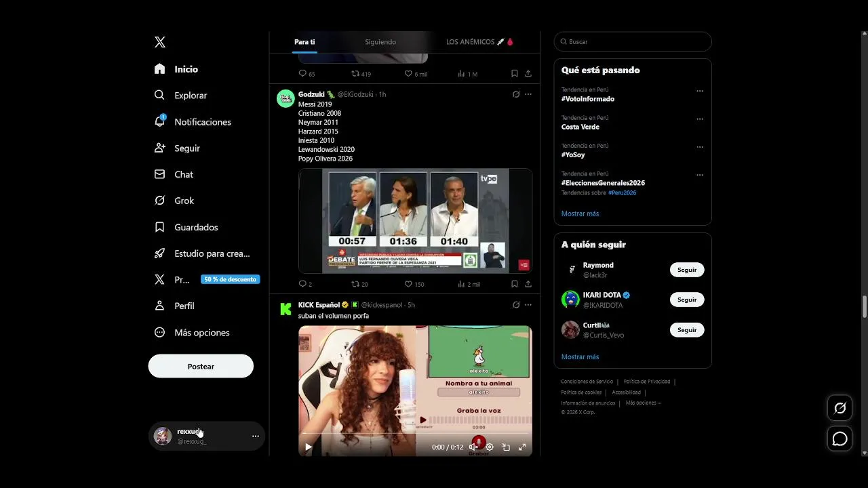Share the Godzuki post
The image size is (868, 488).
(528, 284)
